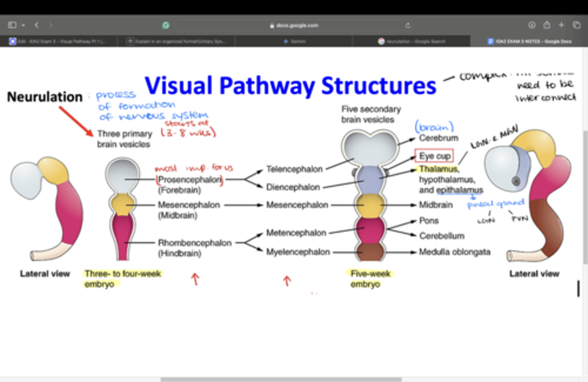
Task: Click the Cerebellum label
Action: click(442, 236)
